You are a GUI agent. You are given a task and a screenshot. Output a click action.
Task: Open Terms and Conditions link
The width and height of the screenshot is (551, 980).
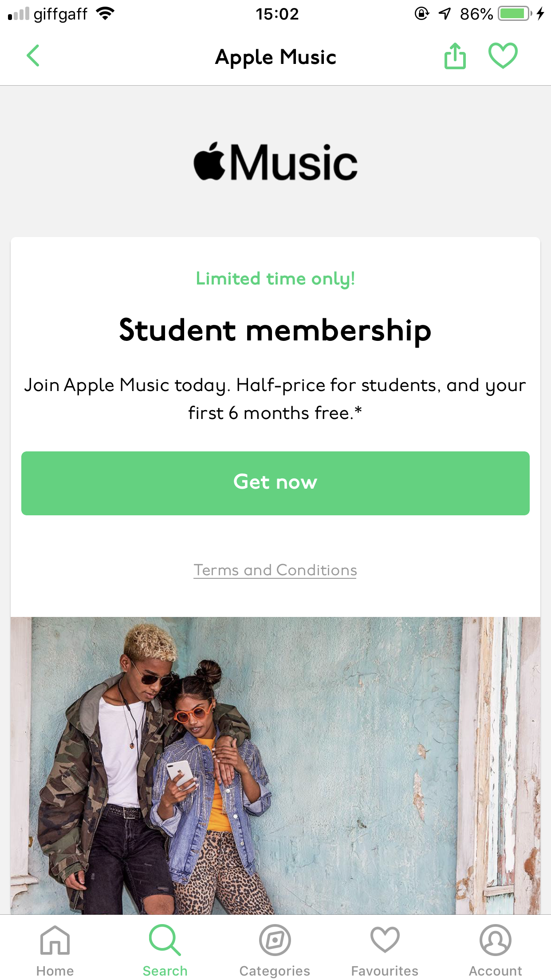275,570
